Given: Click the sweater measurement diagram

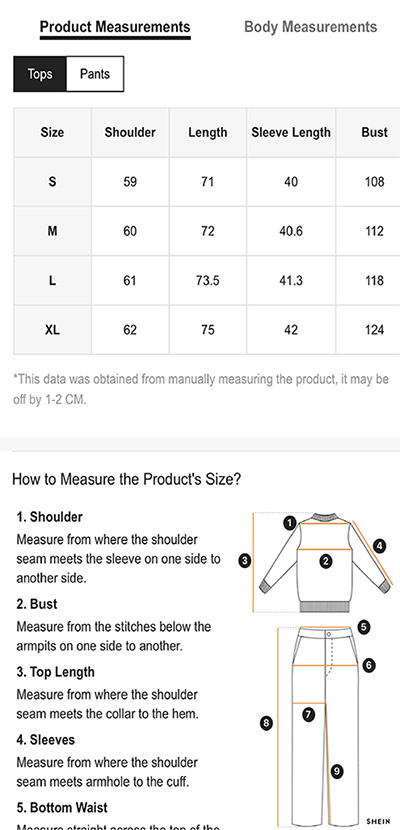Looking at the screenshot, I should coord(323,562).
